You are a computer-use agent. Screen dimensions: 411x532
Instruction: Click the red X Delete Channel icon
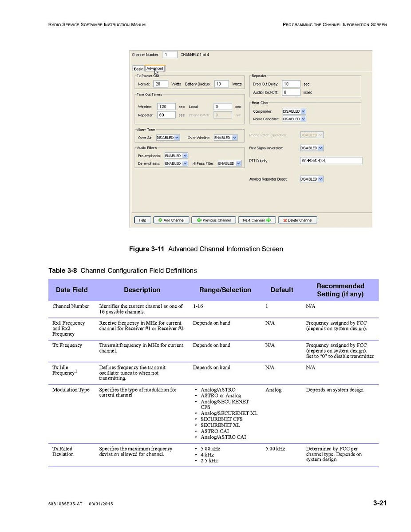(x=285, y=220)
